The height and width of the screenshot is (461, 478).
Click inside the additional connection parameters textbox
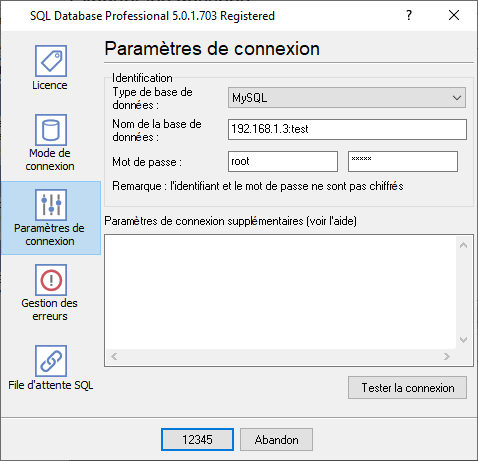pyautogui.click(x=280, y=292)
